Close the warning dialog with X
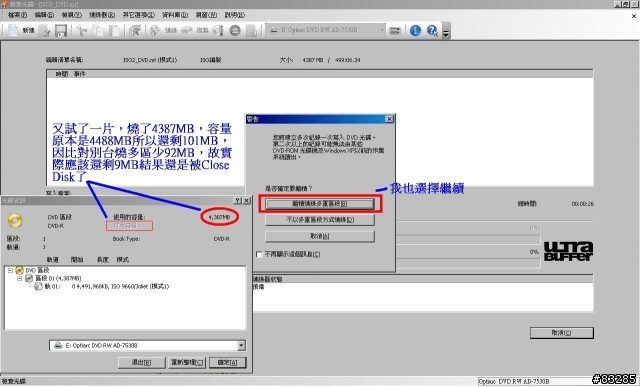The height and width of the screenshot is (387, 640). coord(389,119)
